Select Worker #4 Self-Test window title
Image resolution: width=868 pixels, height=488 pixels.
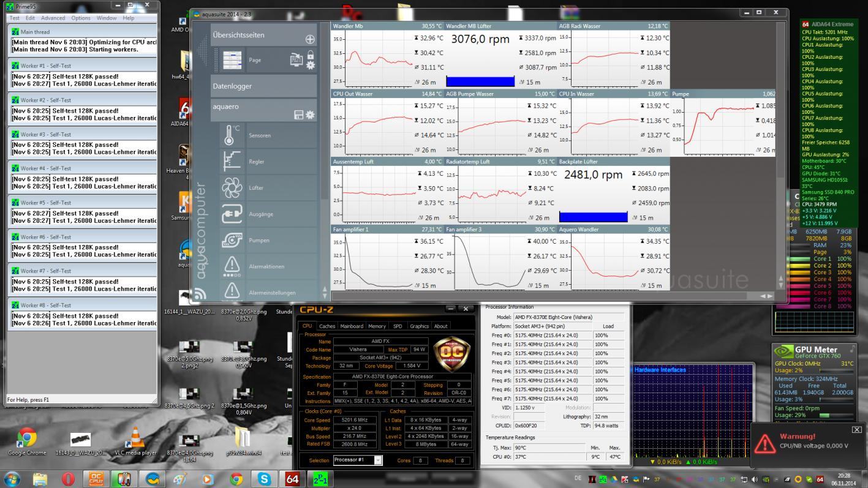click(x=83, y=168)
